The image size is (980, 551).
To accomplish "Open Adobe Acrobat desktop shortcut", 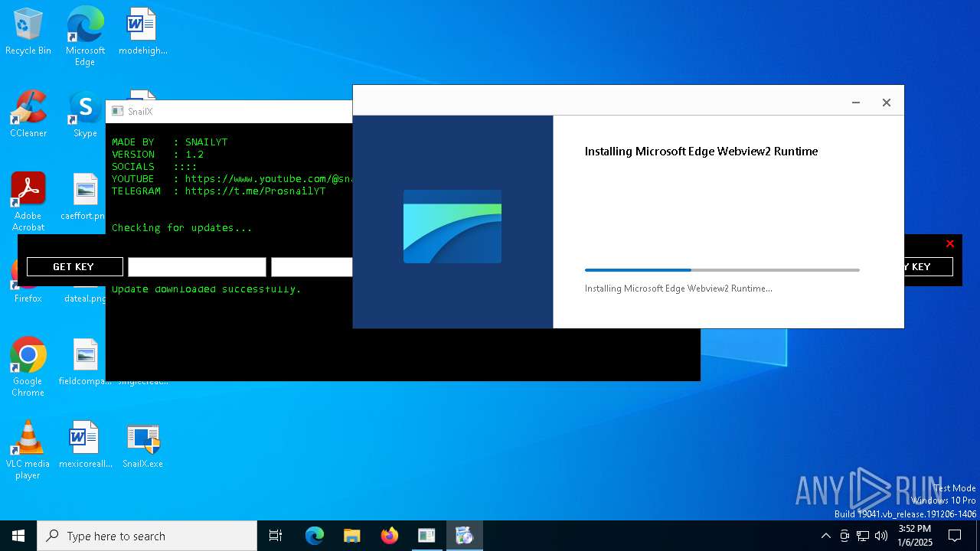I will (x=28, y=201).
